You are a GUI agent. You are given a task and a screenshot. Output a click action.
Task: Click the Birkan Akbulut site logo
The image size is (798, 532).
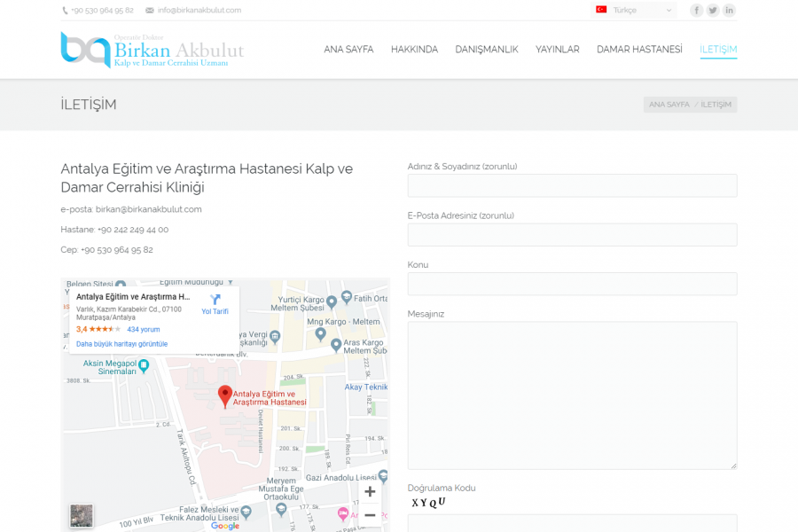coord(152,50)
